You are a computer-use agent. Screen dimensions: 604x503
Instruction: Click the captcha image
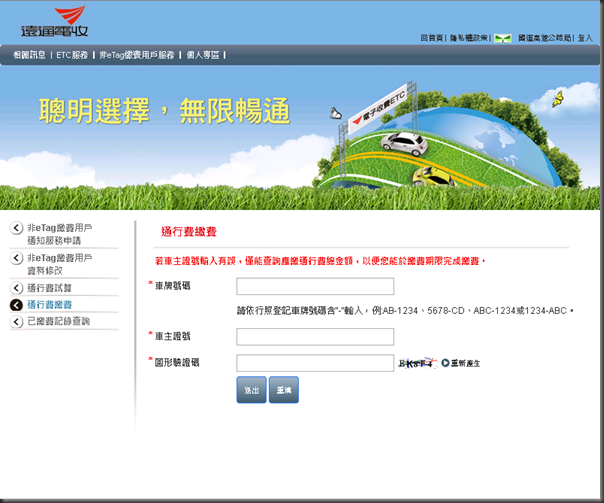coord(418,363)
